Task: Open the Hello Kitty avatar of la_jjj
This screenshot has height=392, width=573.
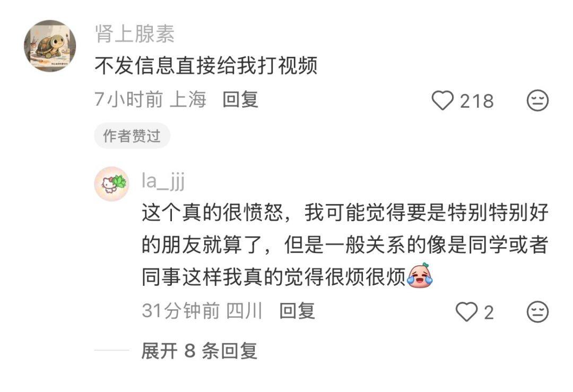Action: tap(111, 184)
